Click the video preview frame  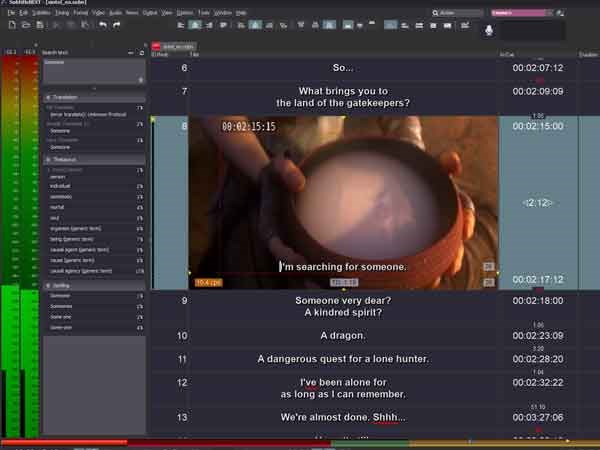(x=343, y=202)
